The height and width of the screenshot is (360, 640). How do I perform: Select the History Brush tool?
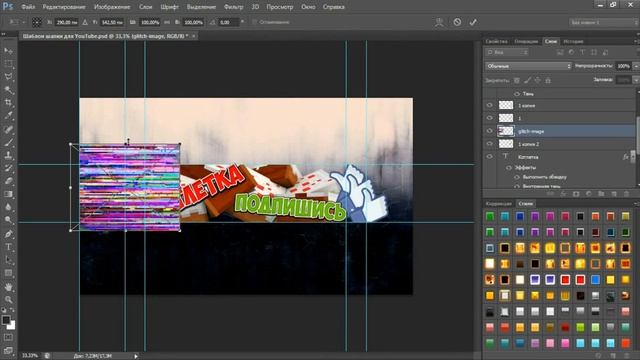click(8, 168)
